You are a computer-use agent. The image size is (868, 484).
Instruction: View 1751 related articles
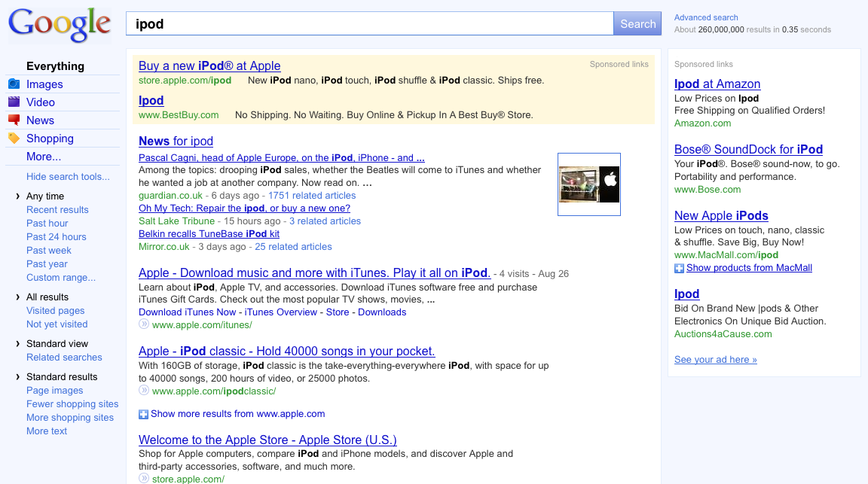tap(312, 195)
